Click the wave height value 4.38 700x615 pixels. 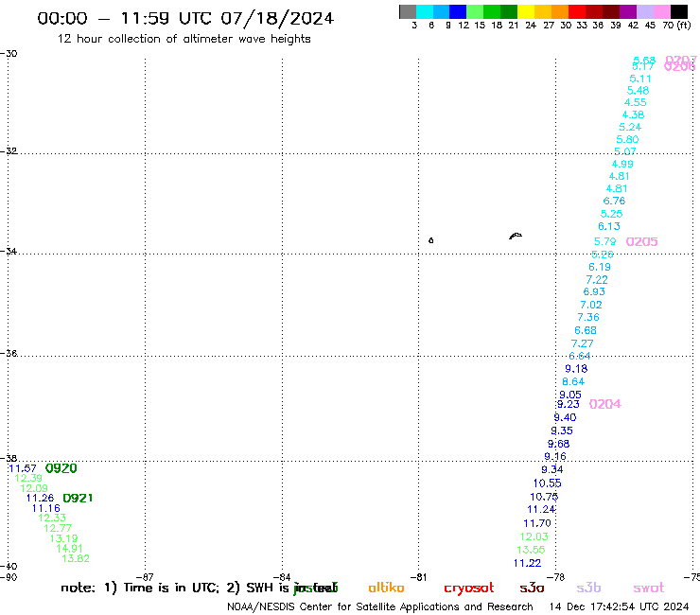[633, 114]
